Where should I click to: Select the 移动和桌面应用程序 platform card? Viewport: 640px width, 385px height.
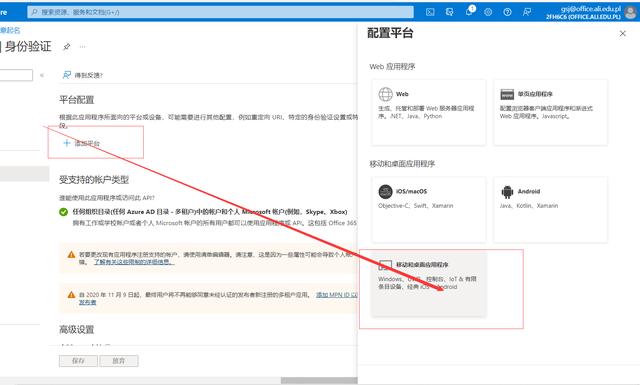[429, 284]
